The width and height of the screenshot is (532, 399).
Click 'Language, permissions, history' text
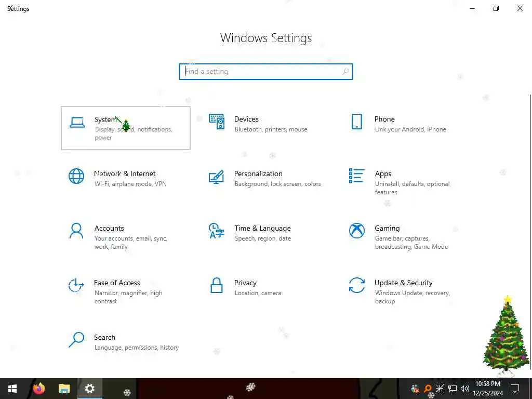pyautogui.click(x=137, y=348)
